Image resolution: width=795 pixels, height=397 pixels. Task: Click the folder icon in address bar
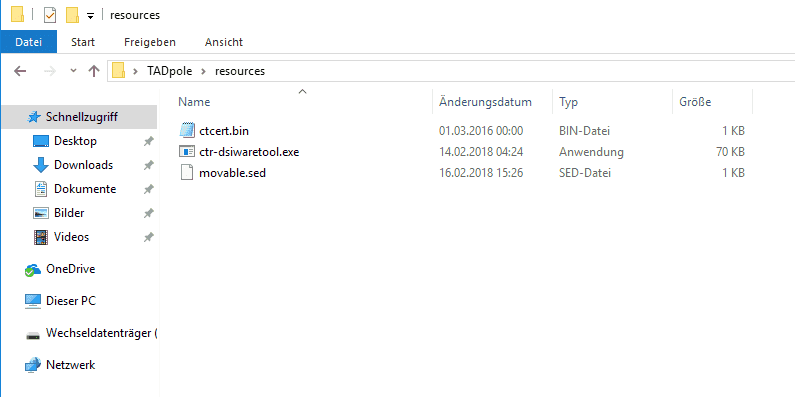click(x=119, y=70)
